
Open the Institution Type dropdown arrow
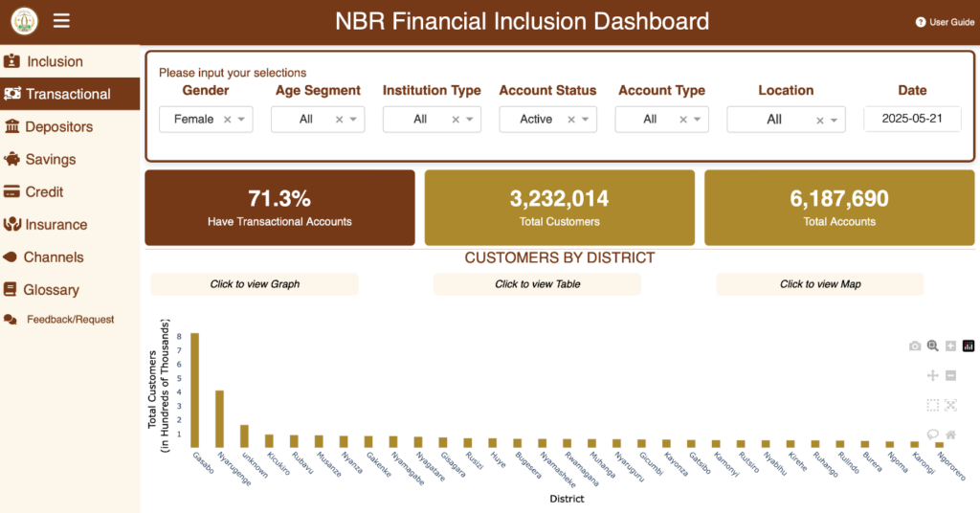pyautogui.click(x=470, y=120)
